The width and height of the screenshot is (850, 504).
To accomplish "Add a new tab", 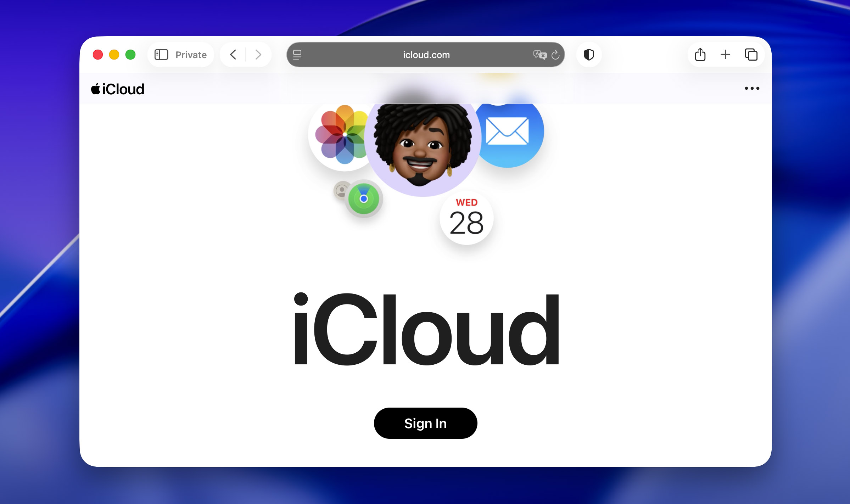I will pyautogui.click(x=725, y=55).
